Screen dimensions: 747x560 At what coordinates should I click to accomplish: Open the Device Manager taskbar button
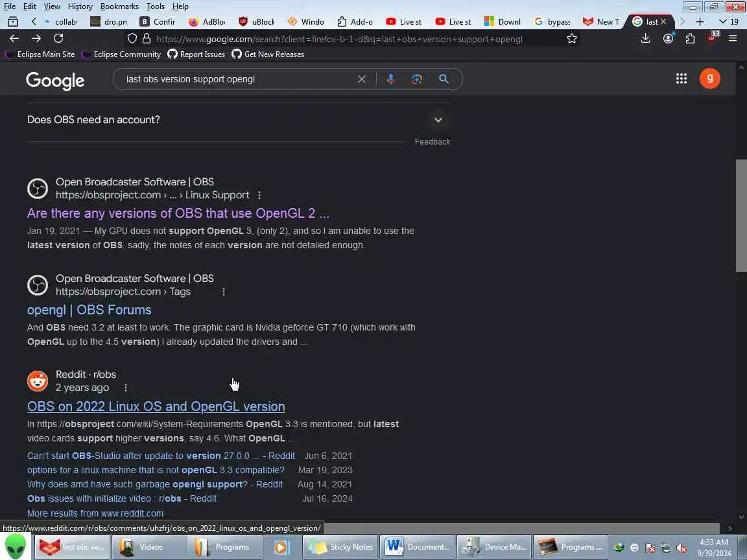494,547
